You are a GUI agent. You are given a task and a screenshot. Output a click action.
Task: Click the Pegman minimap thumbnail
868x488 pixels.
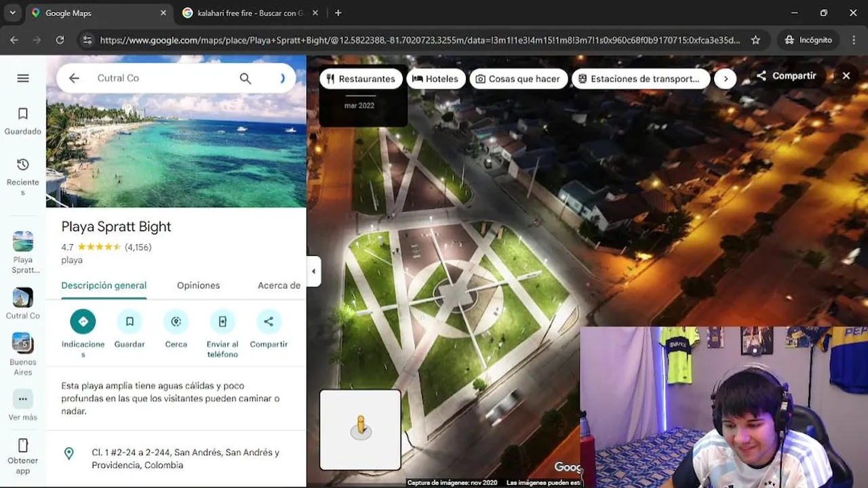point(360,430)
